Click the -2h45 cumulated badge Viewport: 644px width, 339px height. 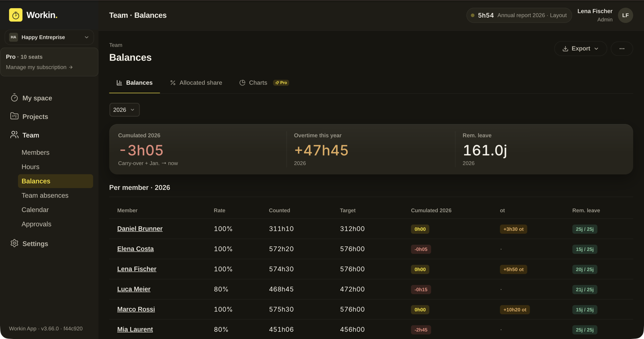point(421,330)
